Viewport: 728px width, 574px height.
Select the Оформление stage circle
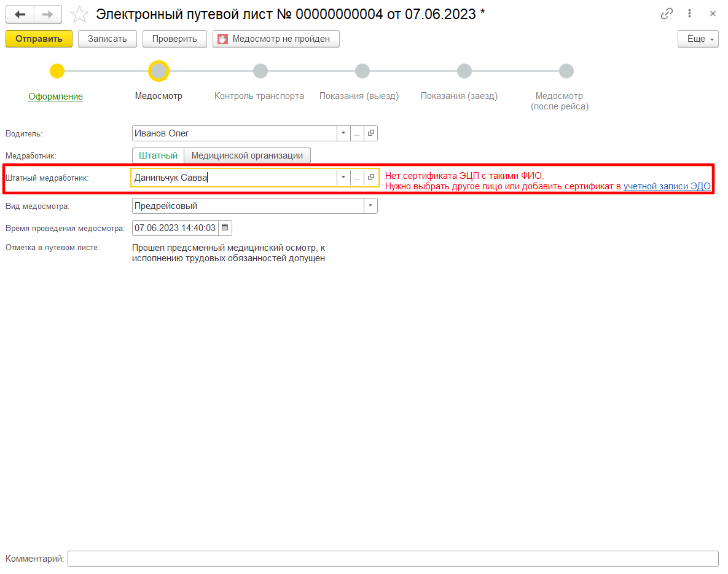57,71
